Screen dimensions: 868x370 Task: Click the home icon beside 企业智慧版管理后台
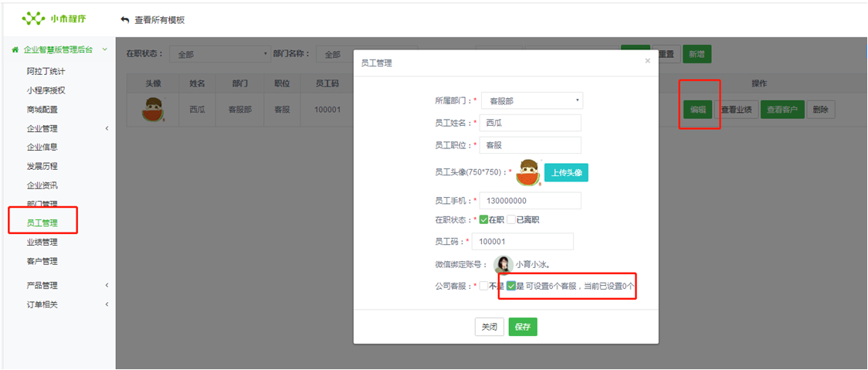(15, 49)
